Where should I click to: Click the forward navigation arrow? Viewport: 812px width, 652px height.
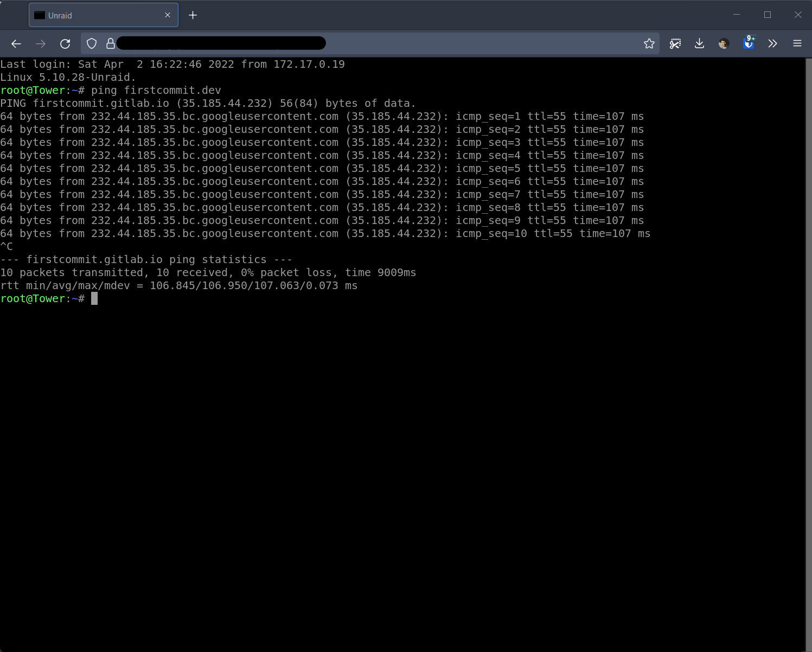[x=41, y=44]
